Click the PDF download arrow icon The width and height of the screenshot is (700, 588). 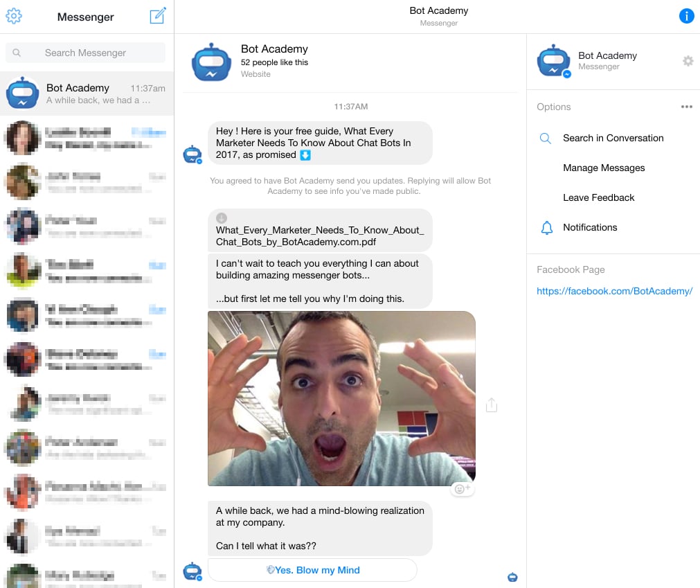pyautogui.click(x=222, y=218)
